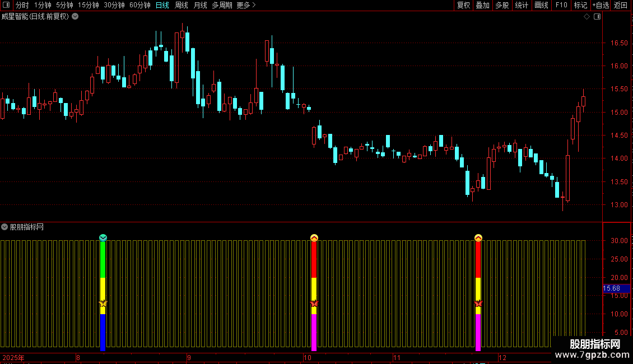The image size is (633, 364).
Task: Switch to 分时 intraday view
Action: 22,5
